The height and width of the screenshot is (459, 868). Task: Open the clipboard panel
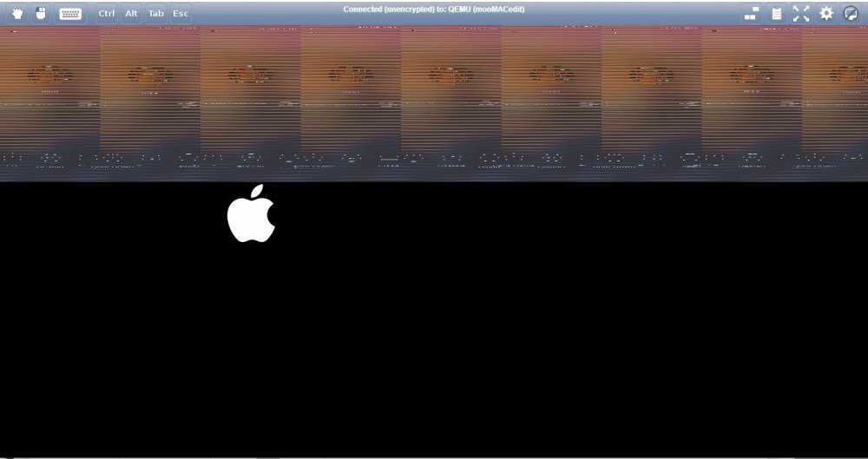(x=777, y=13)
